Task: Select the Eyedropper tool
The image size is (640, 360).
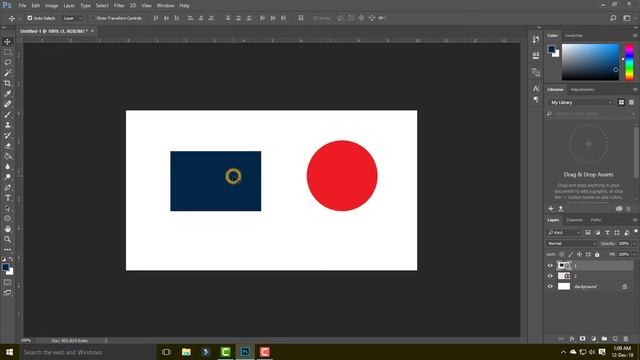Action: [7, 94]
